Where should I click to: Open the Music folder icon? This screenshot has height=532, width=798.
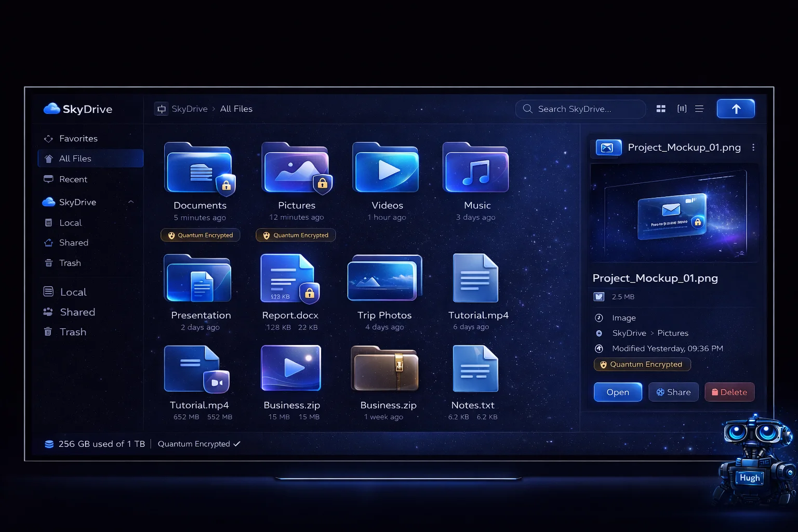tap(475, 168)
